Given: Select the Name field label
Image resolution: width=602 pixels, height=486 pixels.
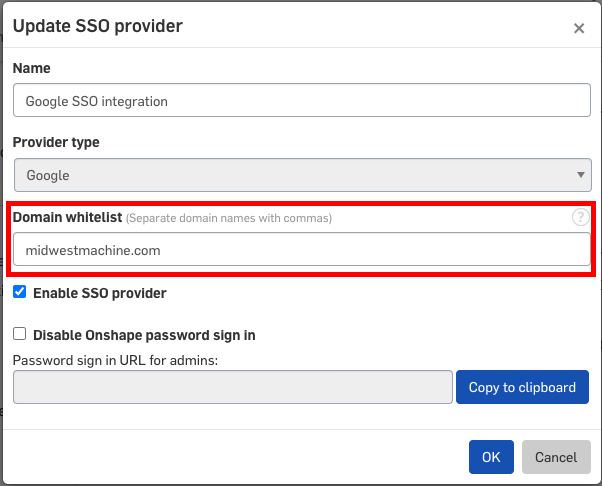Looking at the screenshot, I should (x=31, y=68).
